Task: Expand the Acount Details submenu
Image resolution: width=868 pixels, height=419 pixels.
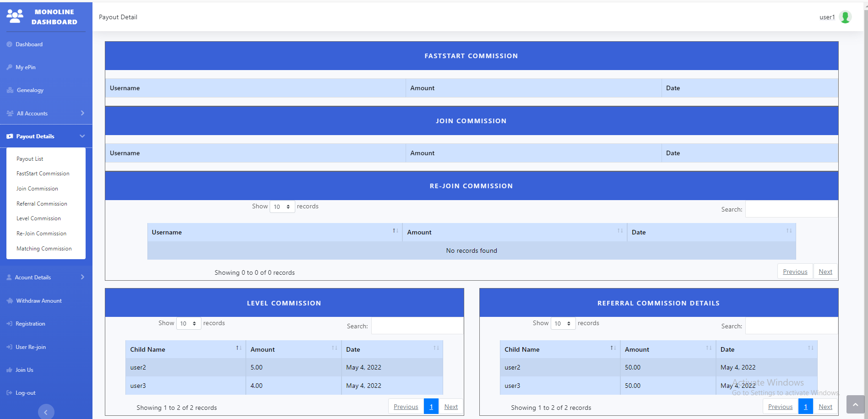Action: [x=82, y=277]
